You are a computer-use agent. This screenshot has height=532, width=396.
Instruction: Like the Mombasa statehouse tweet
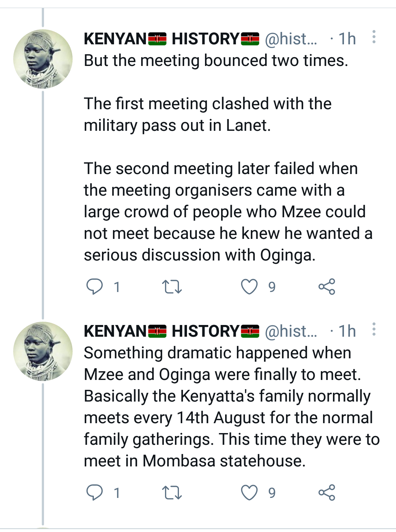click(249, 492)
